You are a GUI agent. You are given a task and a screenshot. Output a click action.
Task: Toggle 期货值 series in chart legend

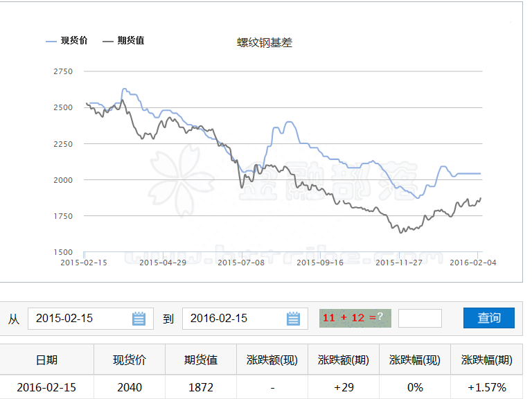point(123,41)
